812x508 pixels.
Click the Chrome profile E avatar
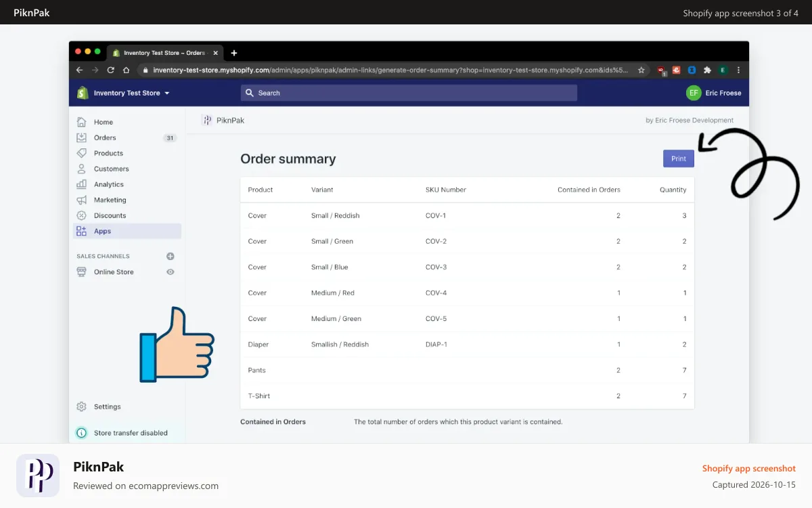723,70
